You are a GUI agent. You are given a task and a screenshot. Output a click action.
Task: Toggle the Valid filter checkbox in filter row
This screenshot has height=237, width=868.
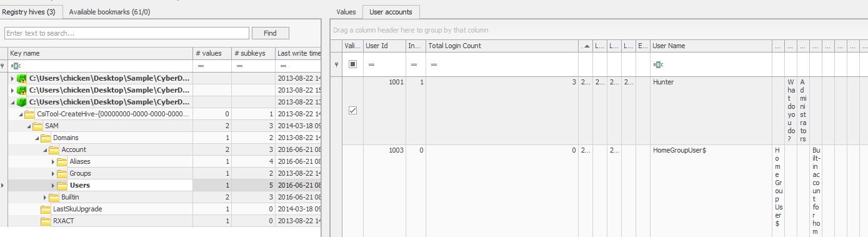(x=352, y=64)
